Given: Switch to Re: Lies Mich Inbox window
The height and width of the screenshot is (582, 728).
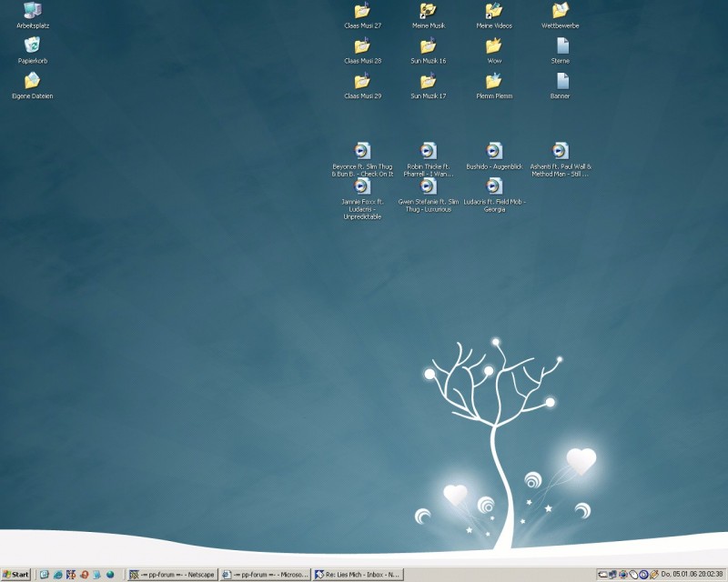Looking at the screenshot, I should coord(358,575).
